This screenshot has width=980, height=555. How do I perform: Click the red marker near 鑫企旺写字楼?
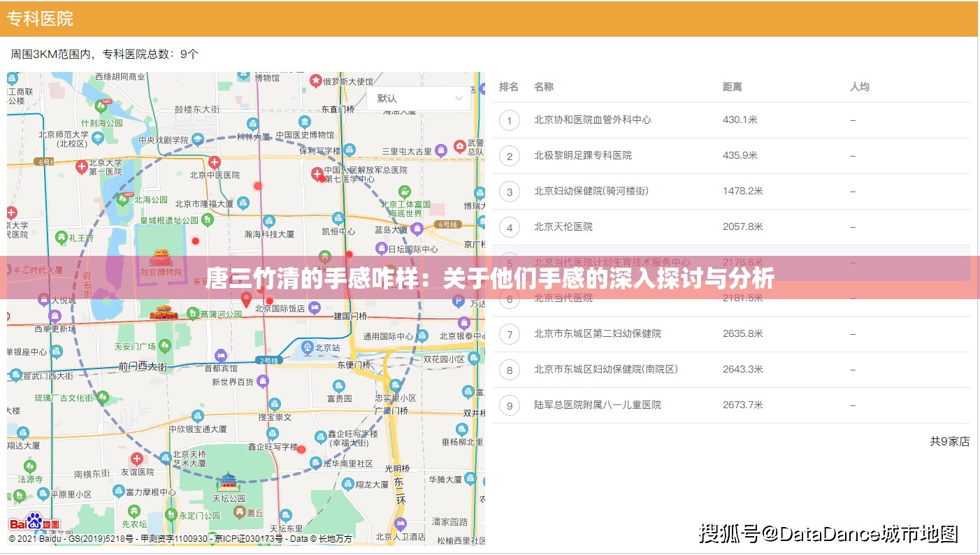(x=301, y=449)
